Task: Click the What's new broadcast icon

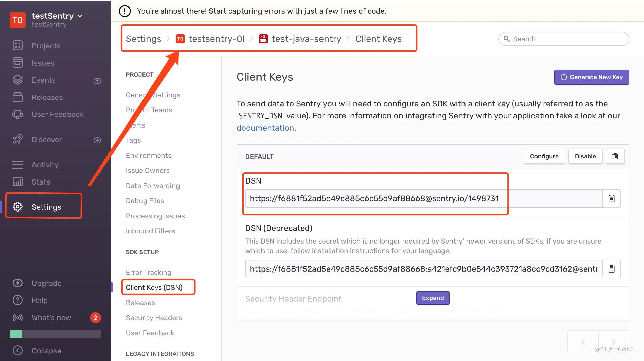Action: pos(18,317)
